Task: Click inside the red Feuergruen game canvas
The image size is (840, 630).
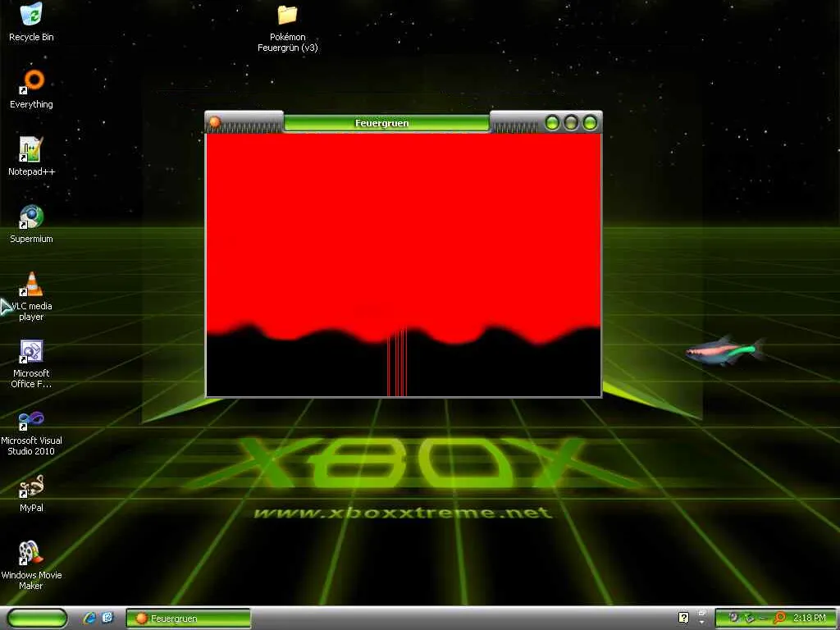Action: coord(404,265)
